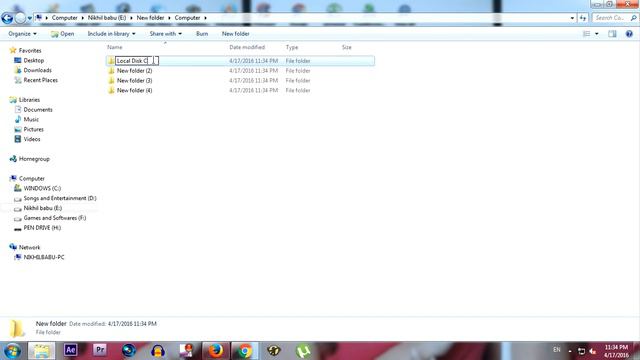Open Games and Softwares (F:) drive
This screenshot has width=640, height=360.
(x=55, y=218)
